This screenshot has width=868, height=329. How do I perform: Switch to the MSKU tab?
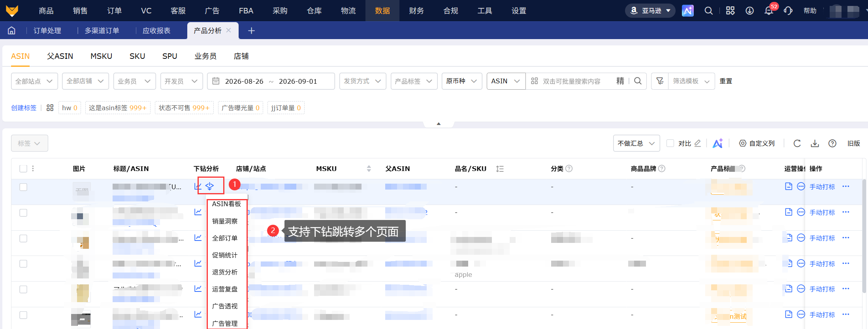[101, 56]
